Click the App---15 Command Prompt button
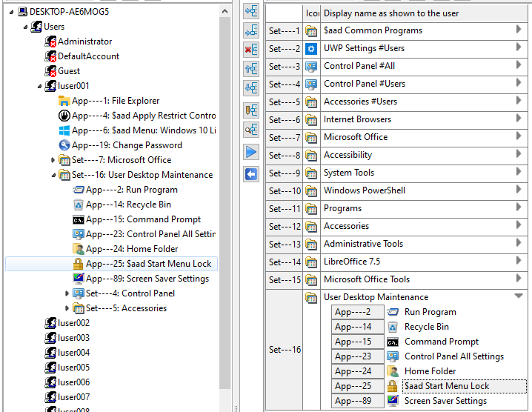Screen dimensions: 532x412 [x=354, y=342]
